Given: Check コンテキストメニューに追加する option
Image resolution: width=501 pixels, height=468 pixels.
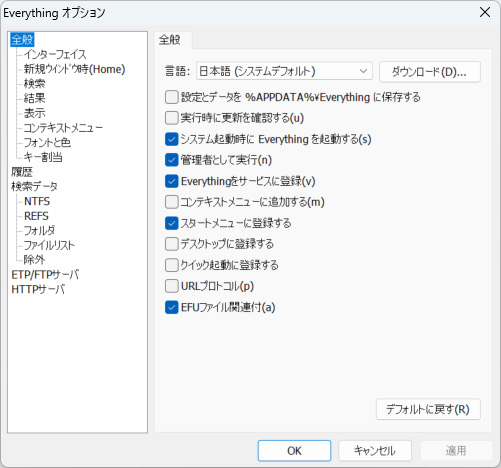Looking at the screenshot, I should [x=172, y=202].
